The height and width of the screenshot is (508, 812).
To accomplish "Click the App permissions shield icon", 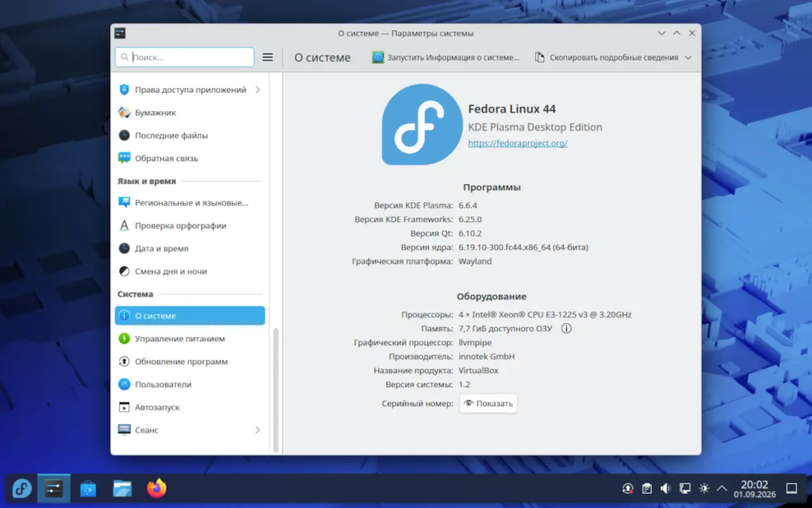I will point(124,90).
